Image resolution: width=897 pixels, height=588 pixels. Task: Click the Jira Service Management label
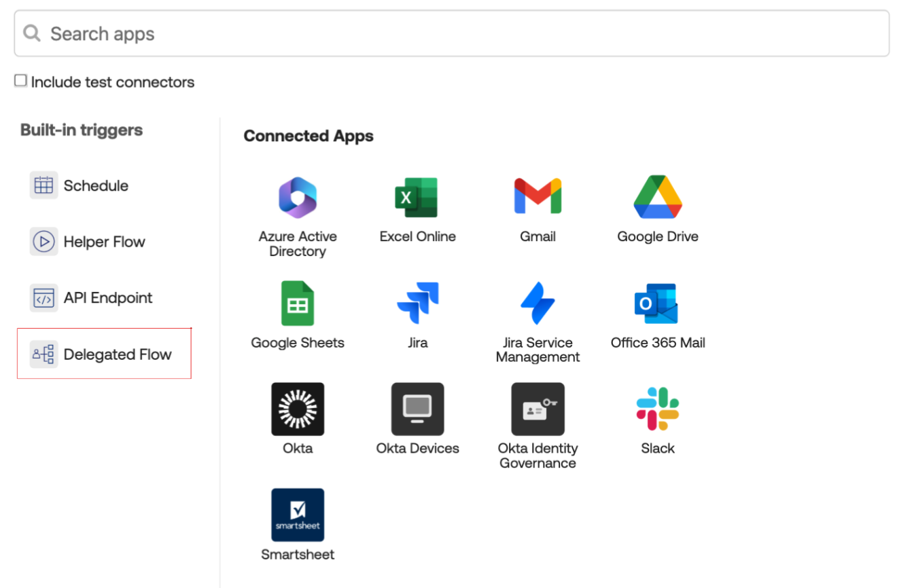click(x=538, y=350)
